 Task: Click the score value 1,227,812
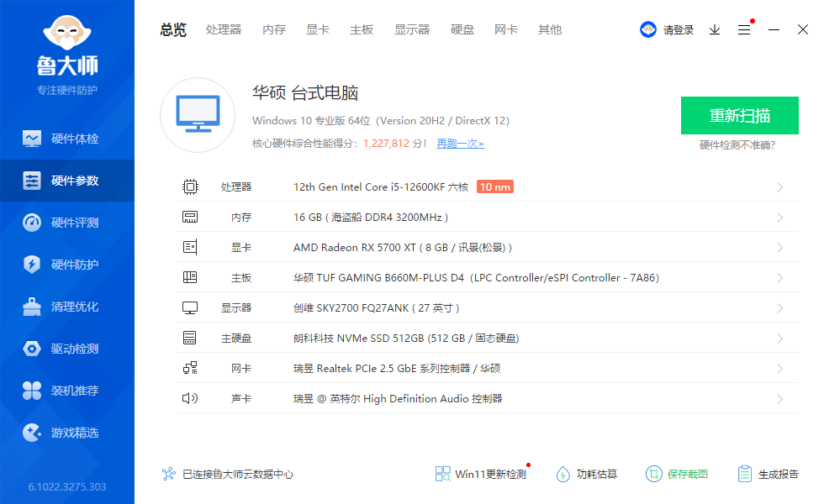tap(386, 144)
